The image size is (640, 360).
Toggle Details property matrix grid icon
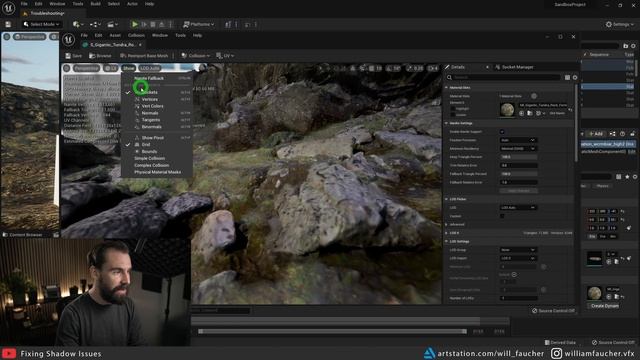(567, 77)
